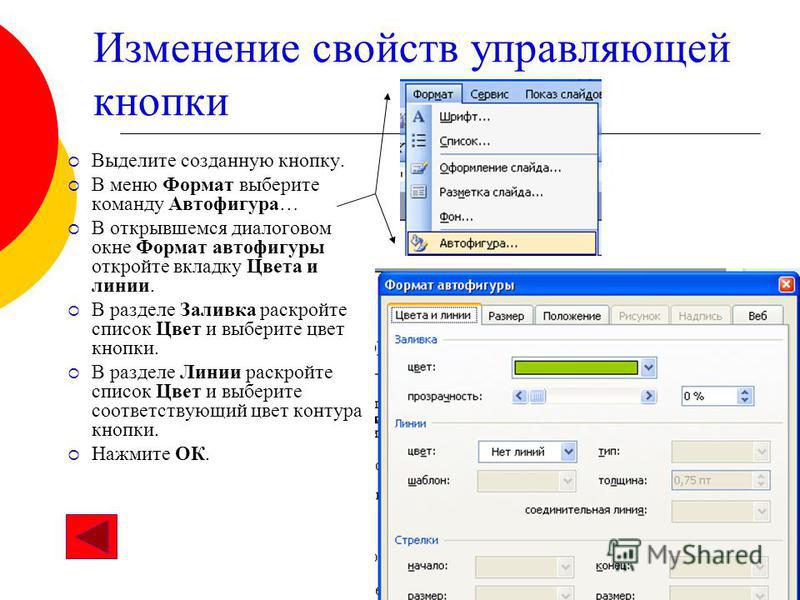800x600 pixels.
Task: Open the Сервис menu
Action: [x=489, y=94]
